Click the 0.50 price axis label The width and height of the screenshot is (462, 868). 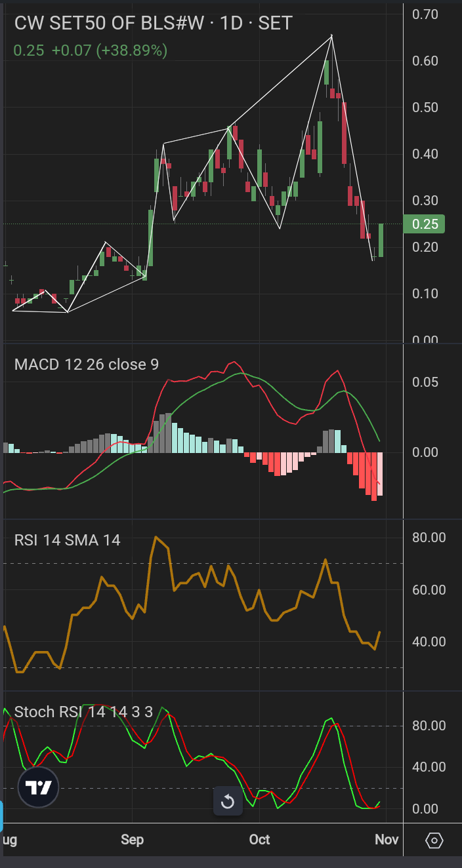tap(425, 108)
